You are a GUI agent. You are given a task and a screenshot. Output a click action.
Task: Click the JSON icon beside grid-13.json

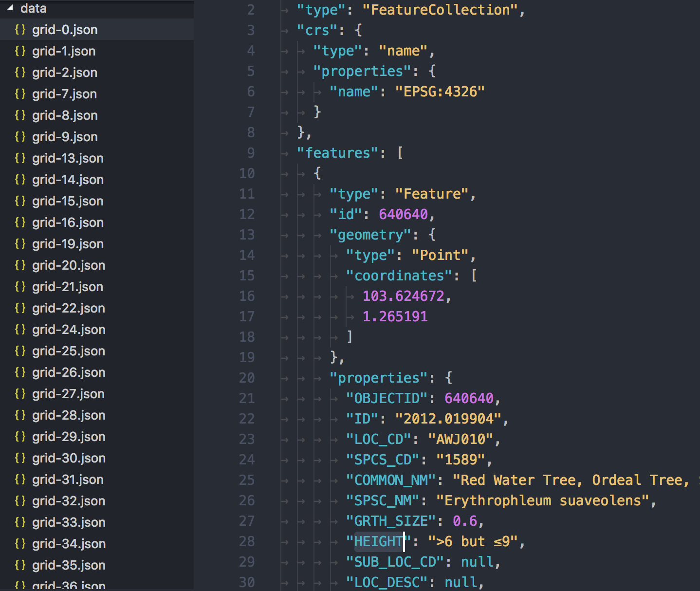click(x=20, y=158)
